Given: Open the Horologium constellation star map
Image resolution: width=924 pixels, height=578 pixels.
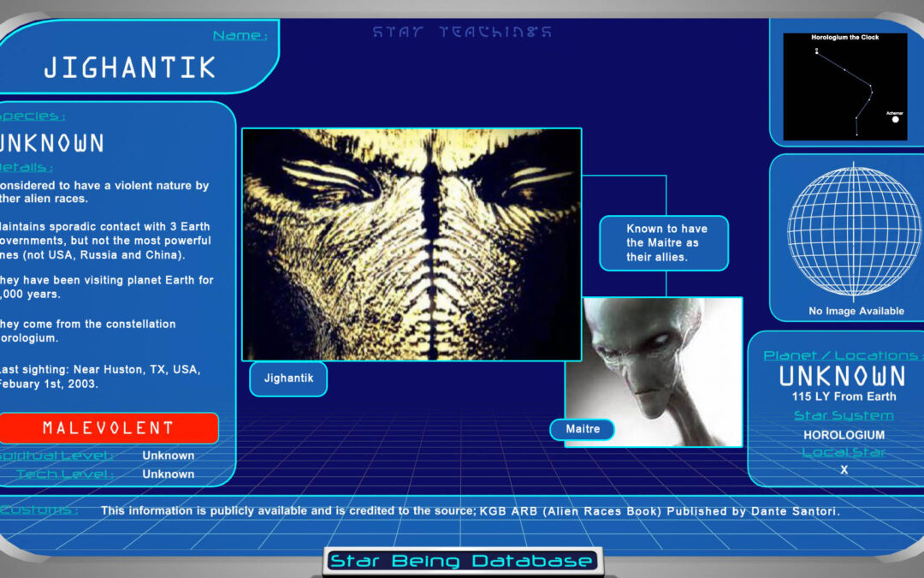Looking at the screenshot, I should (845, 86).
